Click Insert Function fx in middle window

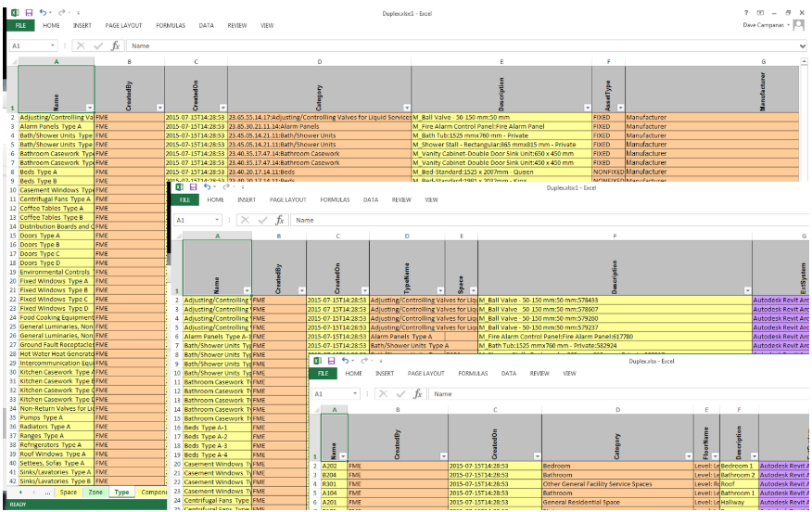point(281,221)
